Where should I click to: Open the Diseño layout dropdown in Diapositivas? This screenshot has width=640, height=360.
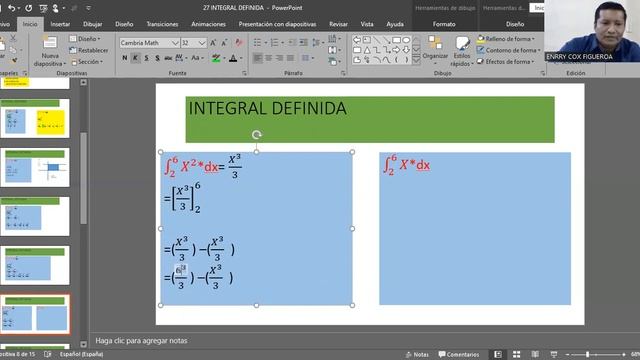coord(85,39)
